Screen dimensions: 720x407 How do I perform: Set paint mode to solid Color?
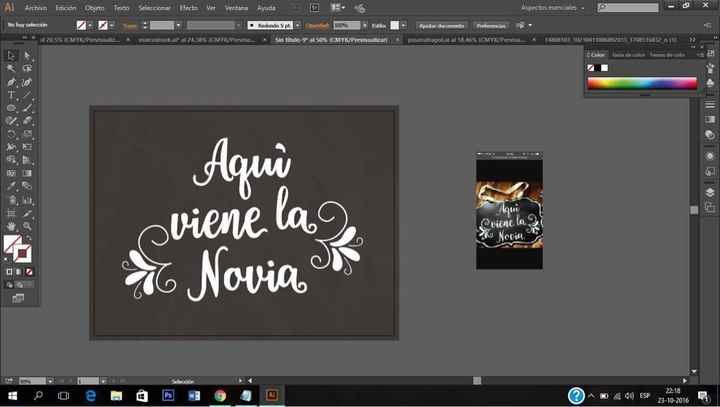point(9,272)
